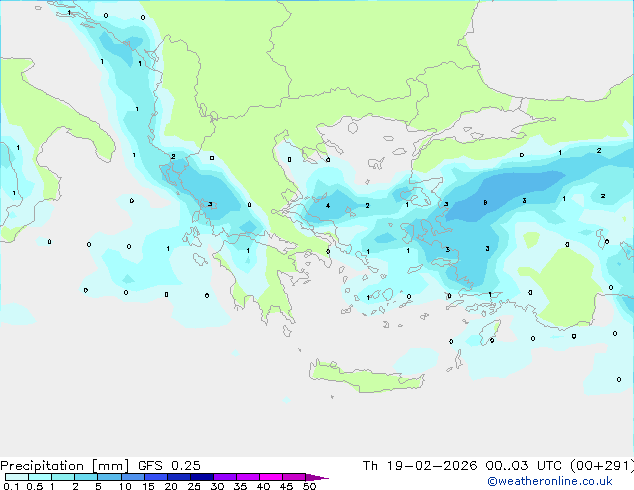
Task: Click the '0.1' legend scale label
Action: point(11,486)
